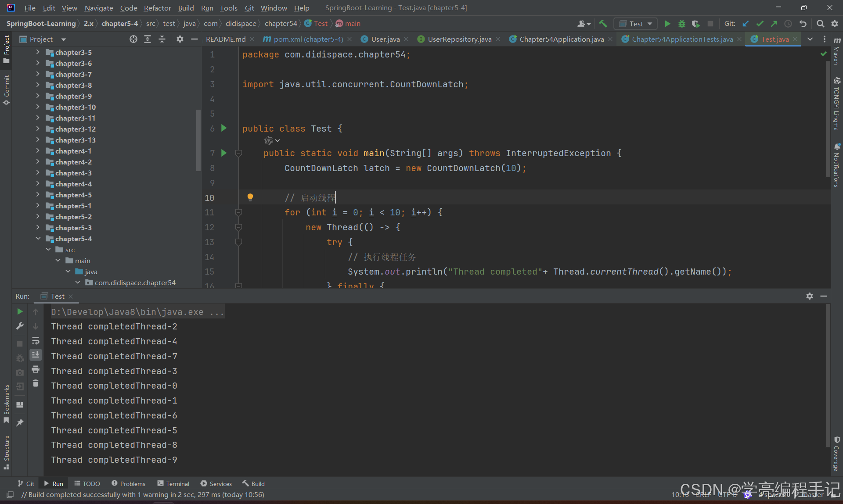
Task: Toggle the Notifications side panel
Action: [837, 165]
